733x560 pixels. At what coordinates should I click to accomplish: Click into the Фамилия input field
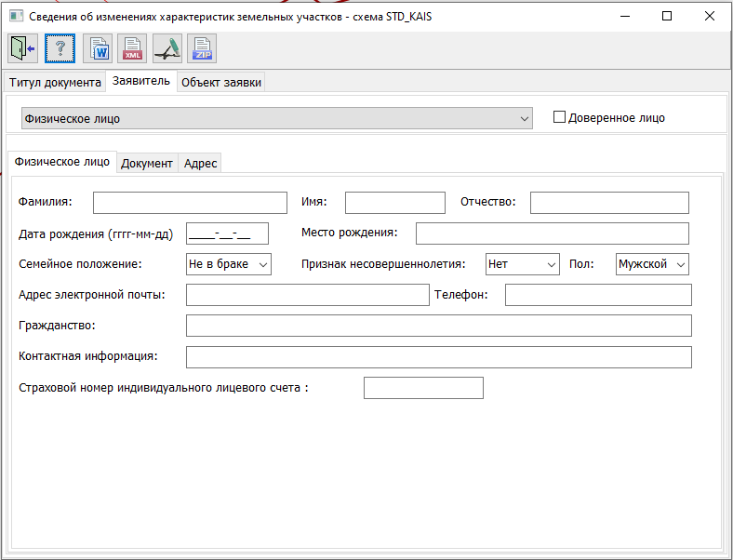tap(190, 203)
